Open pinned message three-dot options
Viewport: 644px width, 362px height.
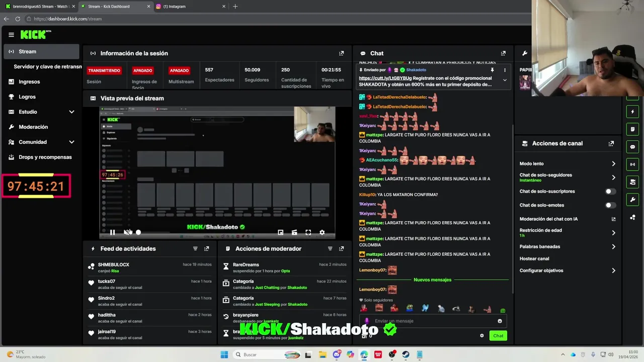(505, 70)
